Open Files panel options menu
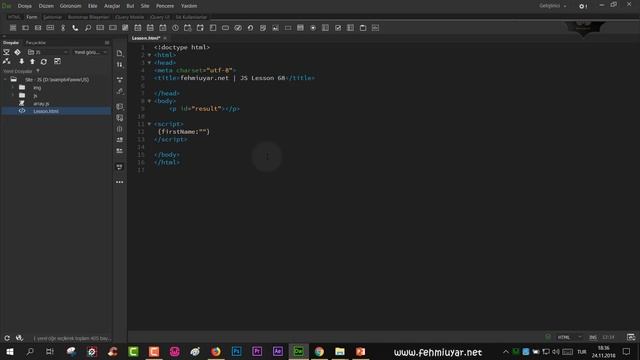 (107, 42)
